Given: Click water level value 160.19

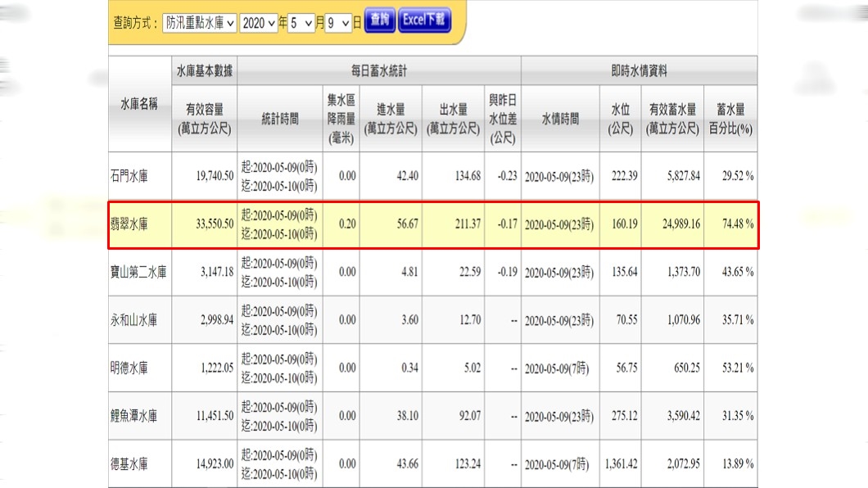Looking at the screenshot, I should pyautogui.click(x=625, y=224).
